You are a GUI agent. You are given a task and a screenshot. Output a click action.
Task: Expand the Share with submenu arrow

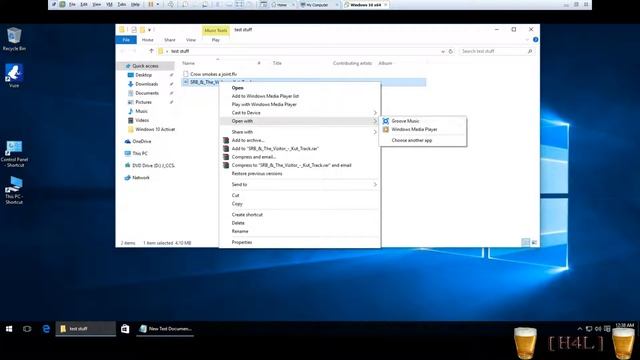[x=375, y=132]
